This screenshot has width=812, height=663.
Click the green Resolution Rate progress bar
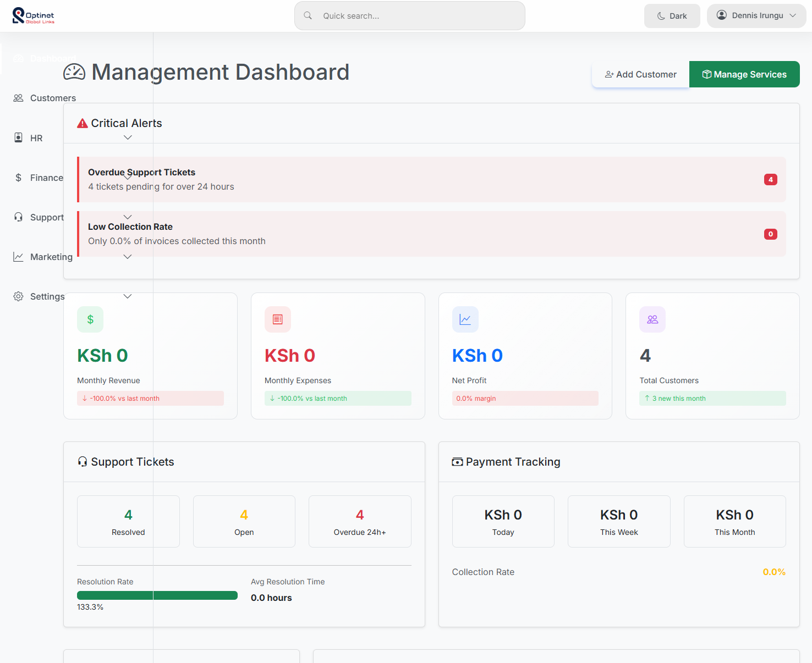157,595
